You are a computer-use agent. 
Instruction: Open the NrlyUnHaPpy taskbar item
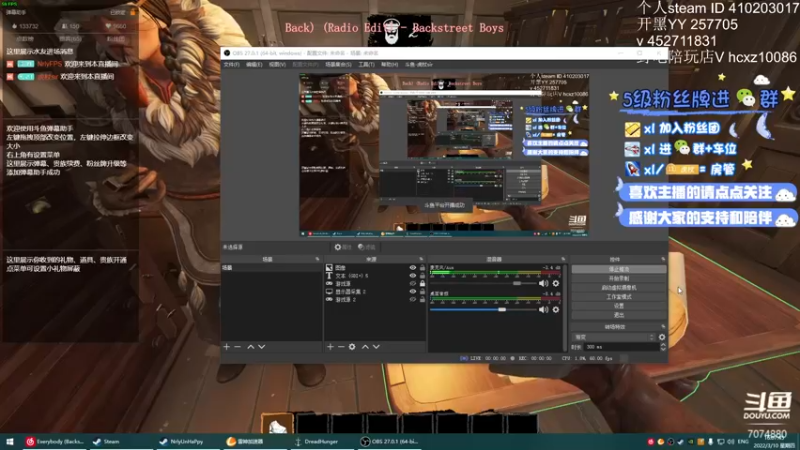(187, 442)
